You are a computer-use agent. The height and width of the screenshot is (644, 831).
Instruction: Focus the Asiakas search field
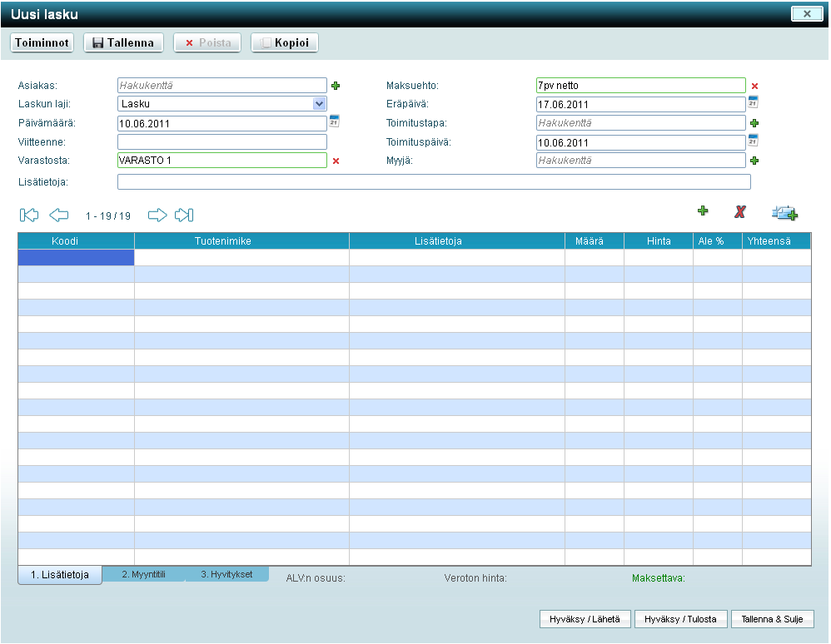point(222,85)
